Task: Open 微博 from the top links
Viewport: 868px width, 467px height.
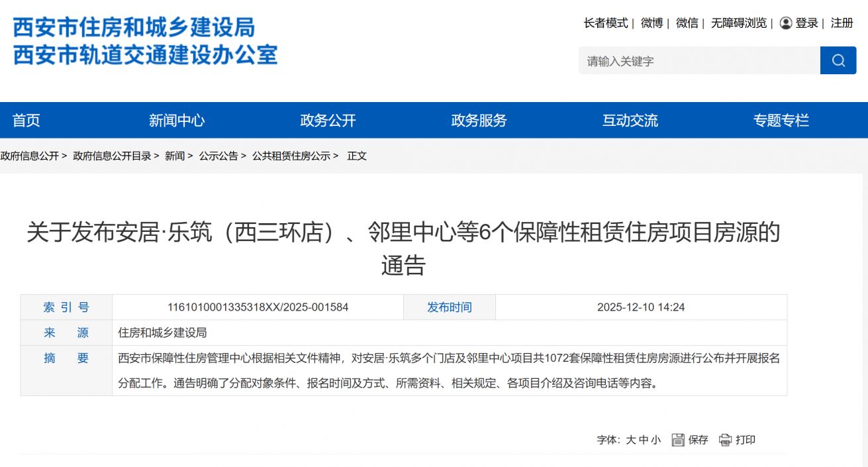Action: point(651,23)
